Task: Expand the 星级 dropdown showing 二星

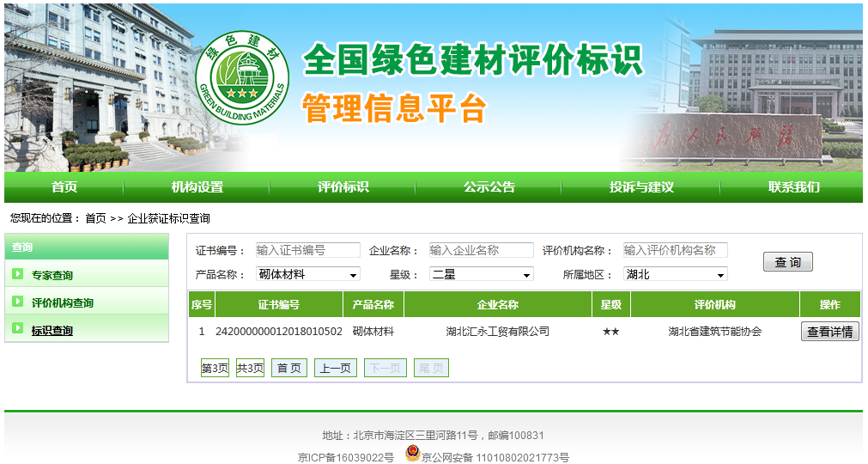Action: point(482,274)
